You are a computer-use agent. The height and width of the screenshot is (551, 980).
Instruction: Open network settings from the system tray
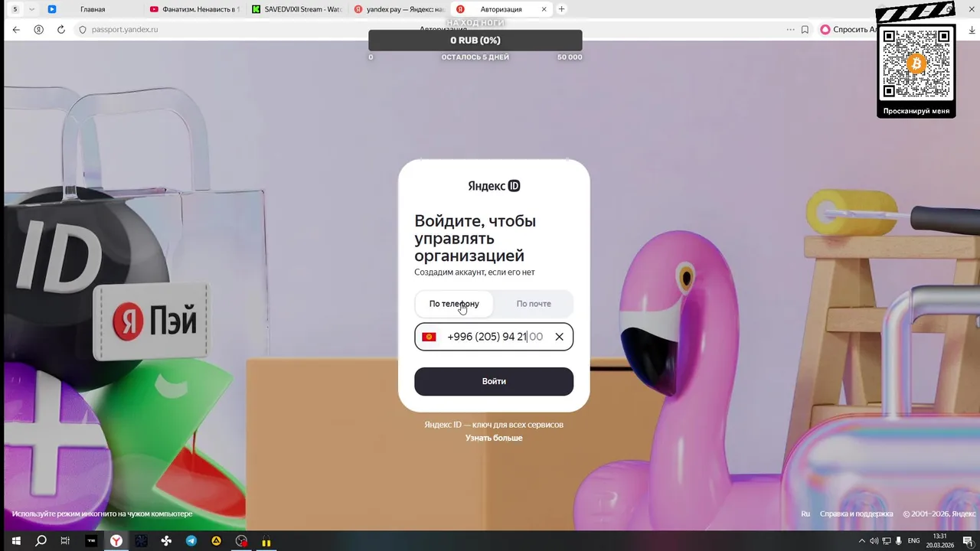[886, 541]
